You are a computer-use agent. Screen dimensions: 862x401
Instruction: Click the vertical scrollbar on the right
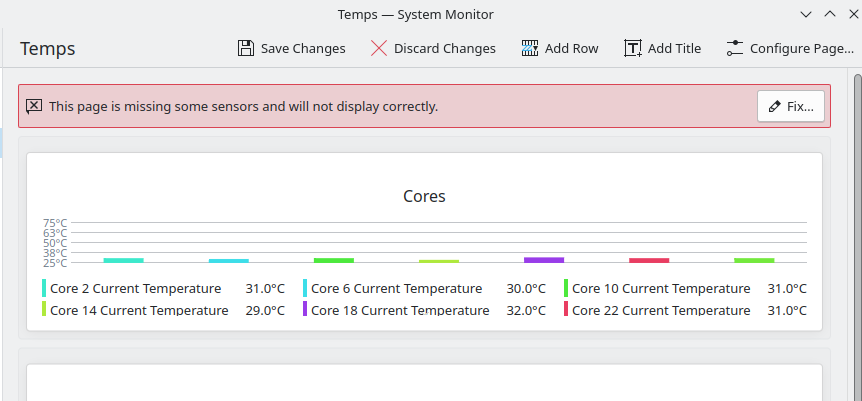(x=857, y=200)
